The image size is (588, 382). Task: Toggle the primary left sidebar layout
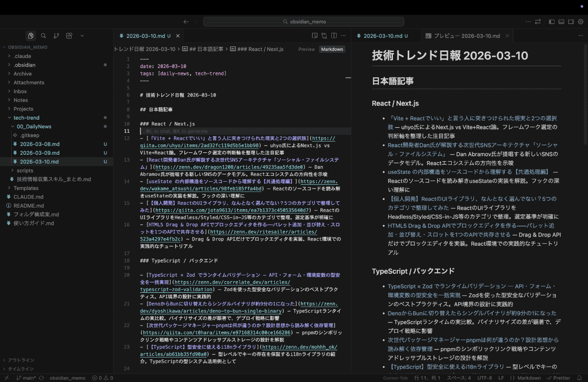tap(552, 22)
